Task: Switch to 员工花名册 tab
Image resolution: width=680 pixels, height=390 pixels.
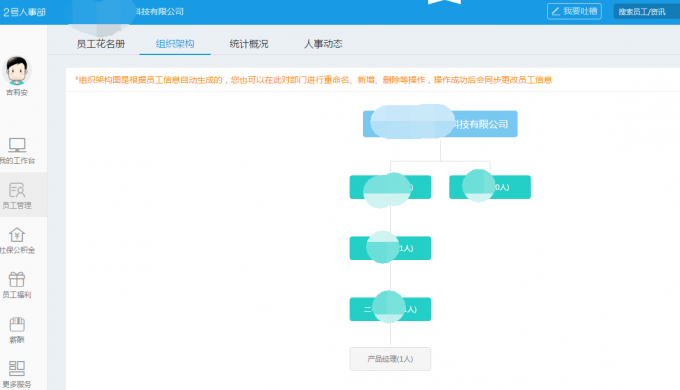Action: click(x=101, y=44)
